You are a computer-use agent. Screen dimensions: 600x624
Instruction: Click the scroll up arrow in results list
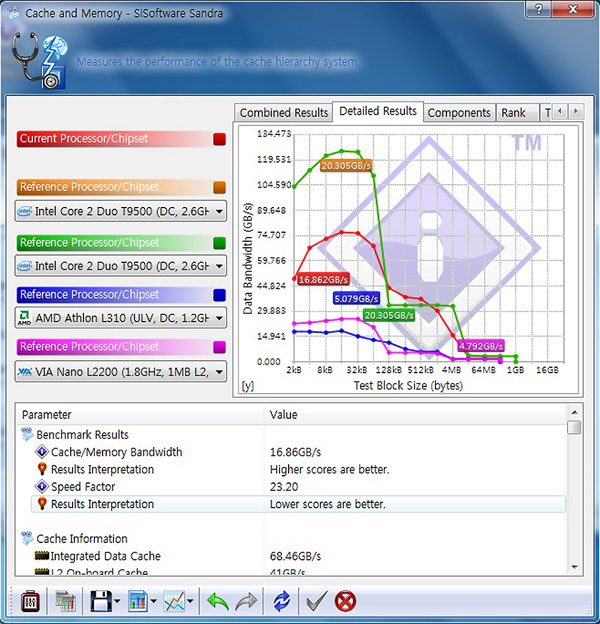[574, 412]
